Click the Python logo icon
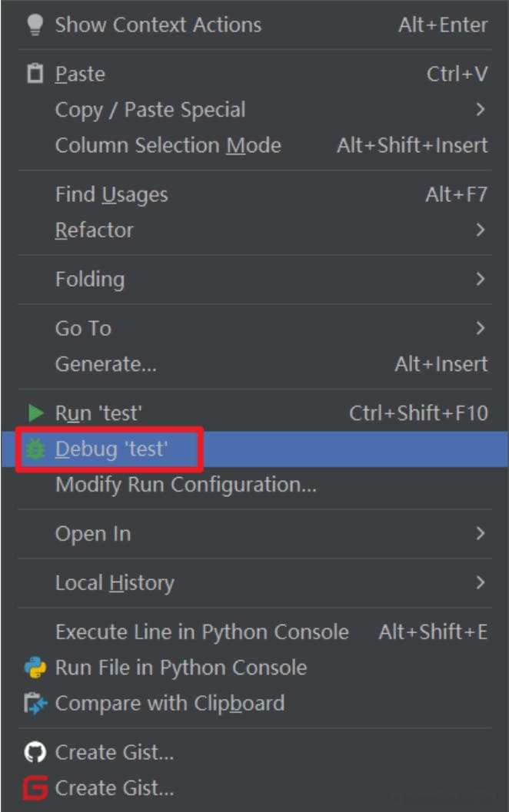Viewport: 509px width, 812px height. [x=35, y=668]
